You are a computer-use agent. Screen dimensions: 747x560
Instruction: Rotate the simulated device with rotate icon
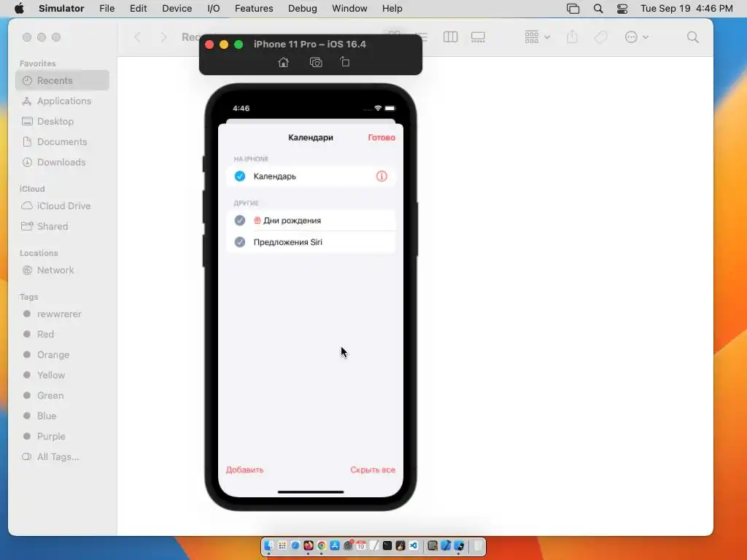point(345,62)
